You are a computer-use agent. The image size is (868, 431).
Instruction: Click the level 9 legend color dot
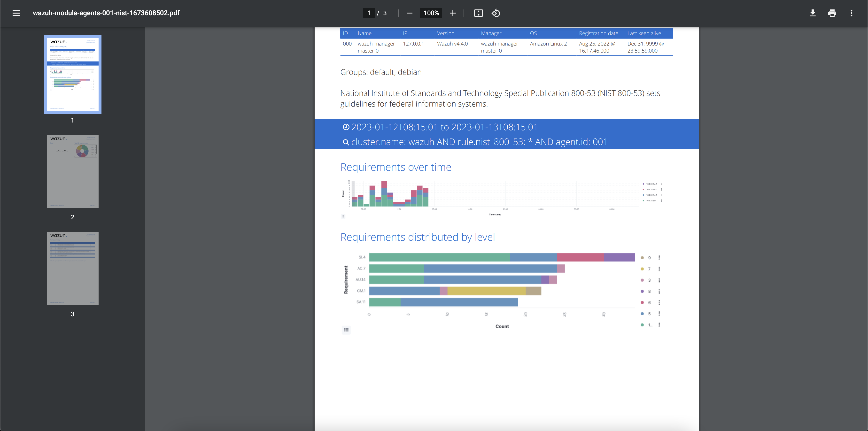click(642, 258)
